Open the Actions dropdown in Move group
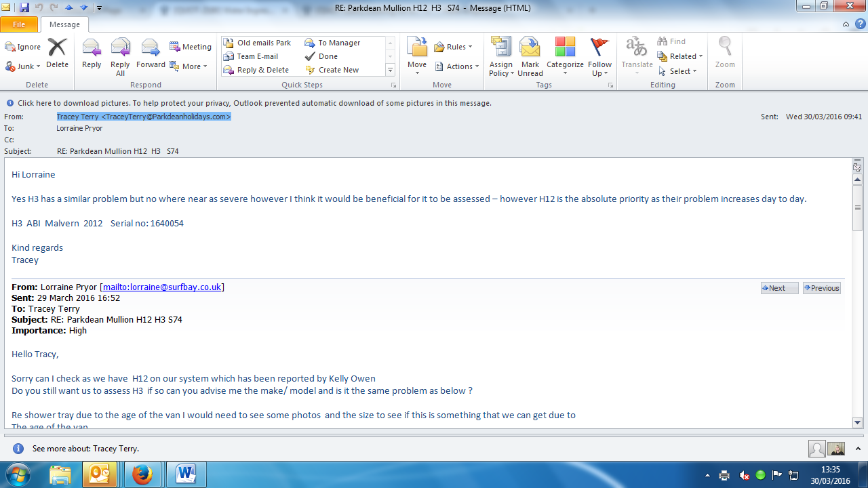Image resolution: width=868 pixels, height=488 pixels. (457, 66)
